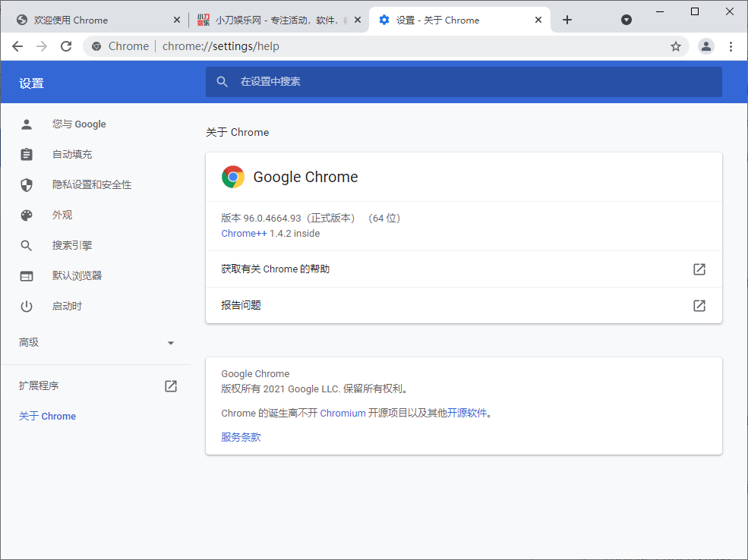The image size is (748, 560).
Task: Open 报告问题 row
Action: click(463, 306)
